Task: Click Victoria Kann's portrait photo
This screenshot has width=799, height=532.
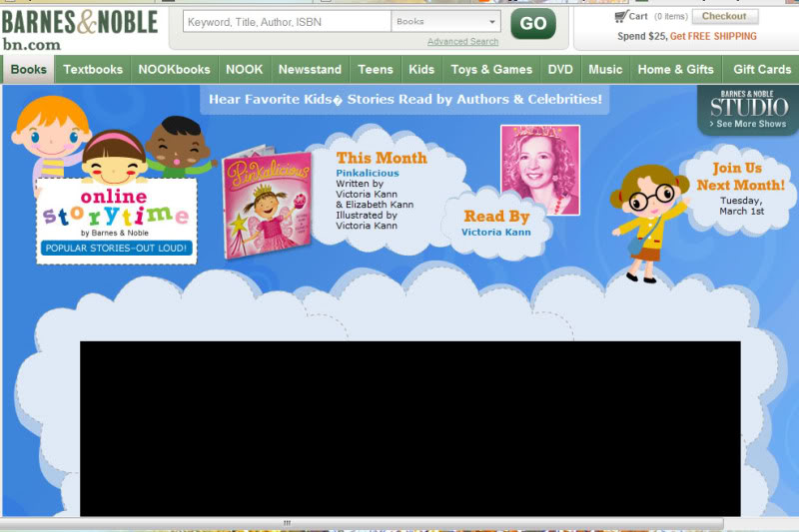Action: pyautogui.click(x=539, y=169)
